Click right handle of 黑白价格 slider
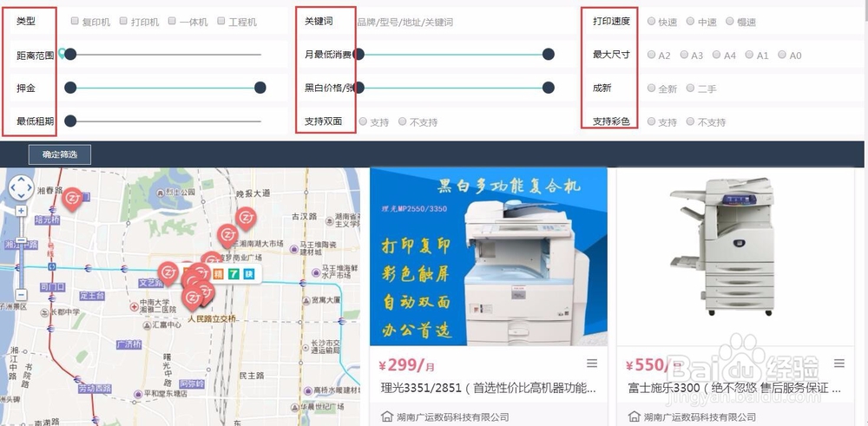The width and height of the screenshot is (868, 426). (549, 88)
